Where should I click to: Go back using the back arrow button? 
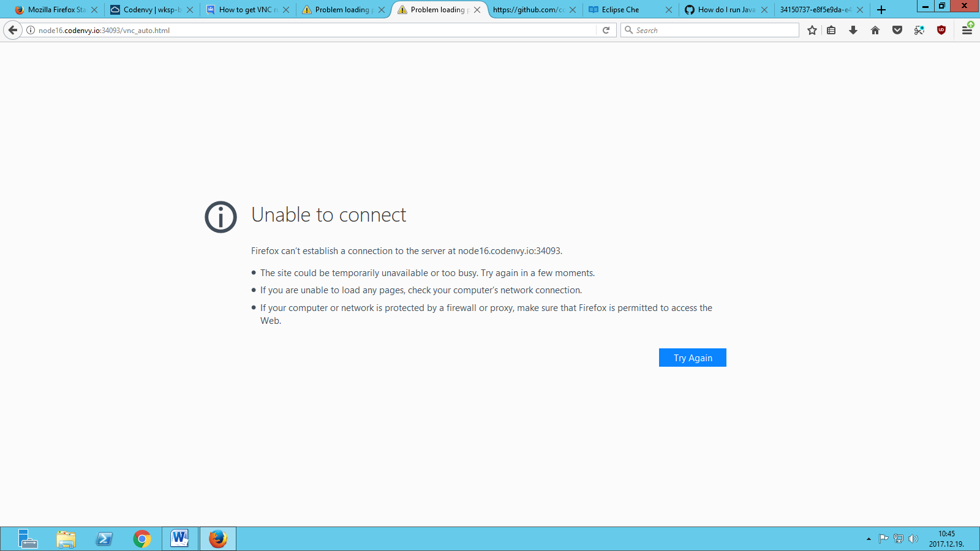pyautogui.click(x=13, y=30)
